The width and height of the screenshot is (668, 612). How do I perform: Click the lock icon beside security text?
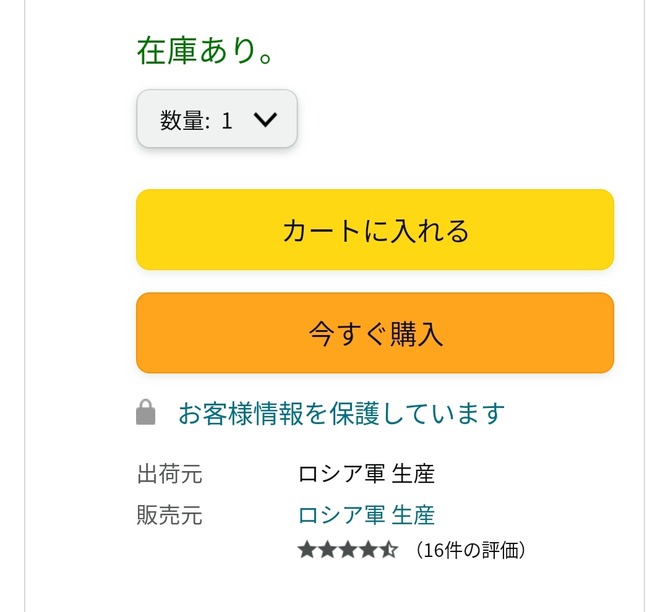pyautogui.click(x=146, y=413)
